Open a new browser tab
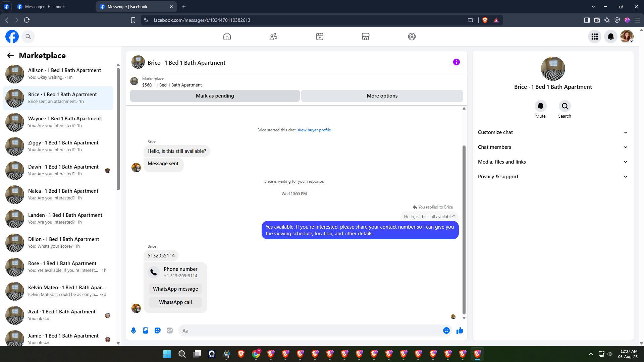Image resolution: width=644 pixels, height=362 pixels. [184, 7]
